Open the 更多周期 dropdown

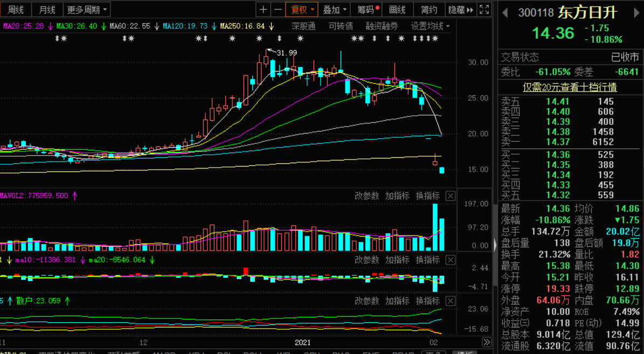coord(87,10)
